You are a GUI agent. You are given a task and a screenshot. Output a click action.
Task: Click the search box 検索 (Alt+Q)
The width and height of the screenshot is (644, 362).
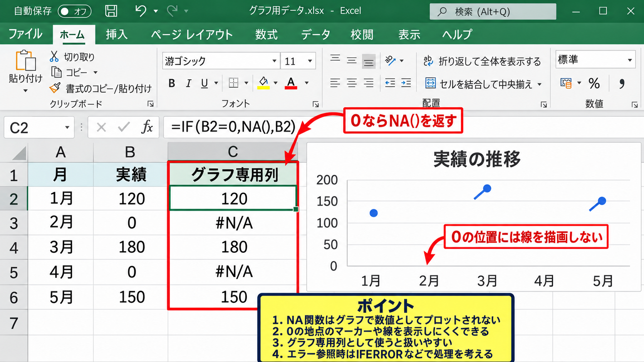click(493, 12)
